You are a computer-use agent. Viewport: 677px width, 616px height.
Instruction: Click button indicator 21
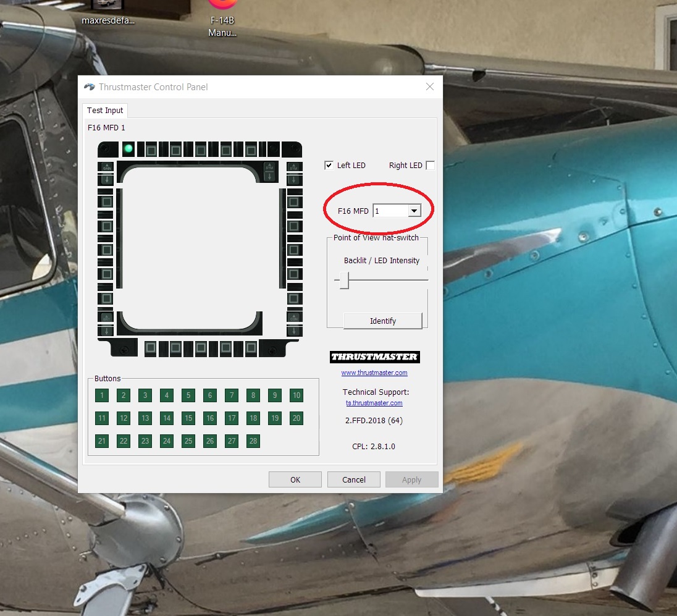click(x=102, y=441)
